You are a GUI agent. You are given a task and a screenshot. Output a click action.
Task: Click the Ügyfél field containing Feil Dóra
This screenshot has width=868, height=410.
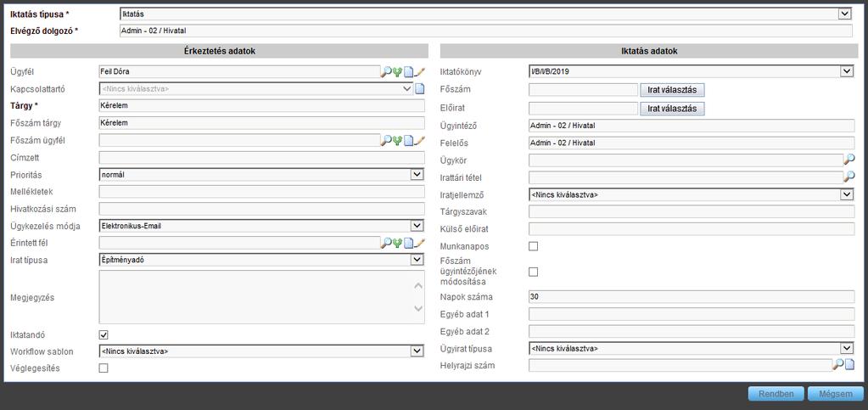point(239,71)
